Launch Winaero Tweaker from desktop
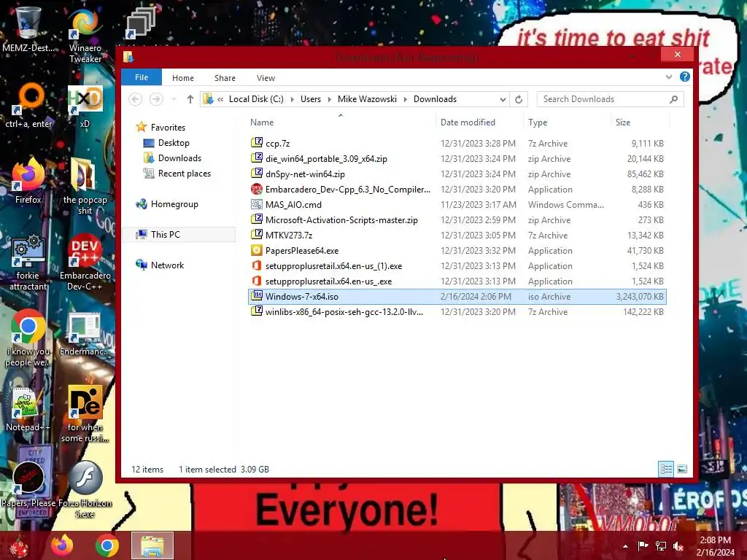 click(85, 34)
